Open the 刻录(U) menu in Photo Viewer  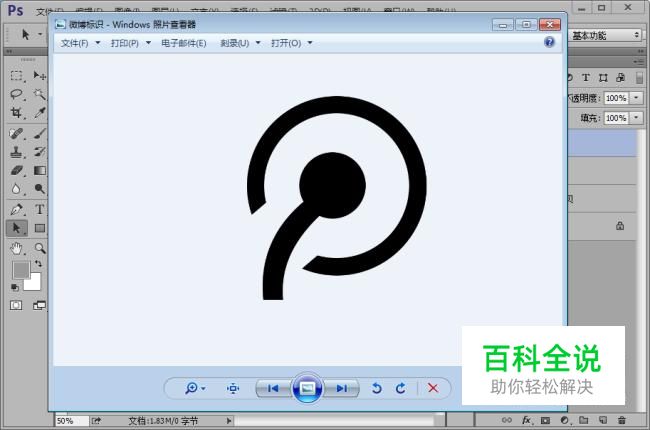(240, 43)
